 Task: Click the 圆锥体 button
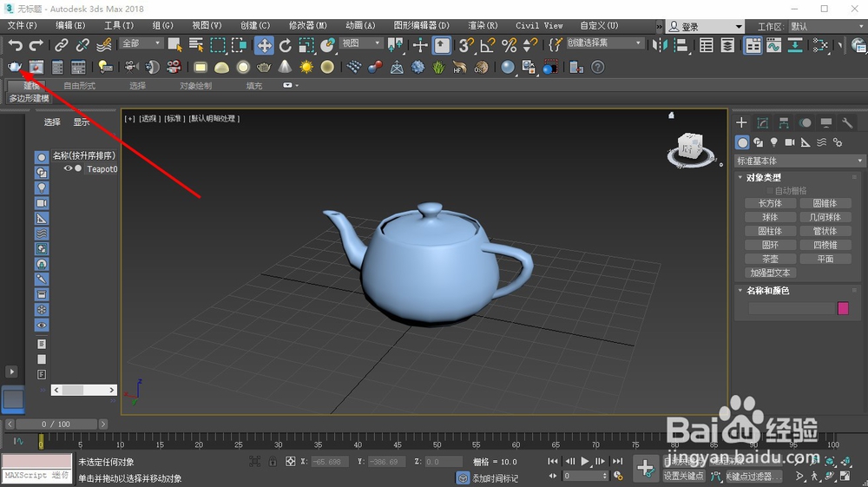pos(825,203)
